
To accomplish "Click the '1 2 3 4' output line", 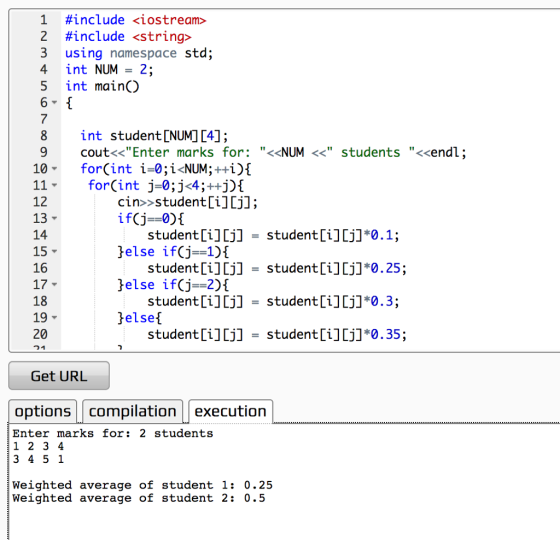I will click(x=38, y=446).
